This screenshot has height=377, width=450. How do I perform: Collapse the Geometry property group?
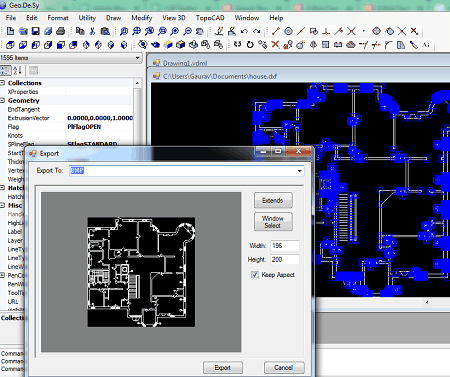3,100
